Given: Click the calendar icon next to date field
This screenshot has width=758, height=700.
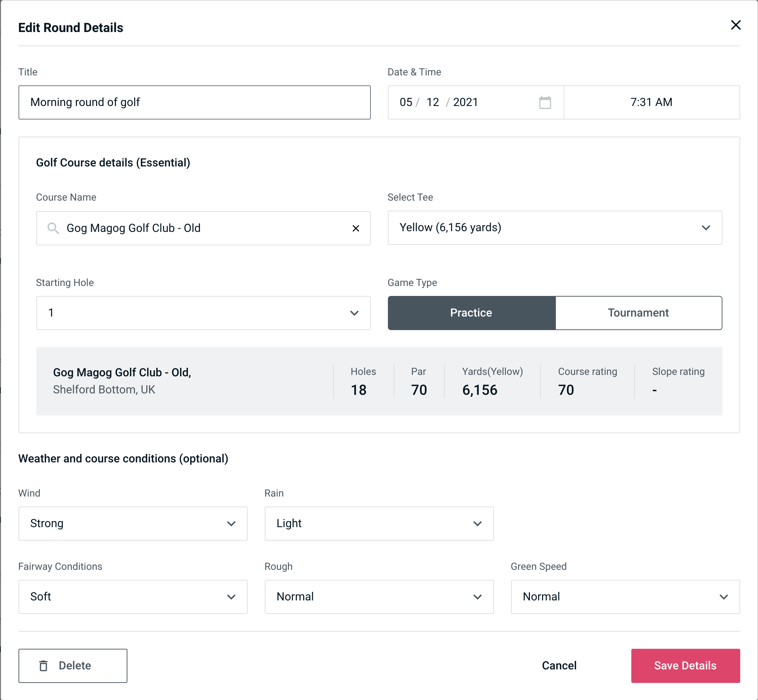Looking at the screenshot, I should click(x=546, y=102).
